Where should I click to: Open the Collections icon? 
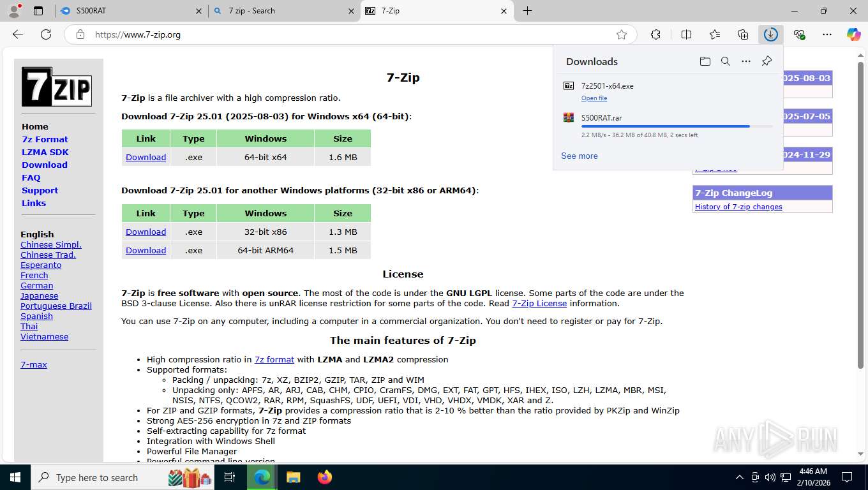point(742,34)
